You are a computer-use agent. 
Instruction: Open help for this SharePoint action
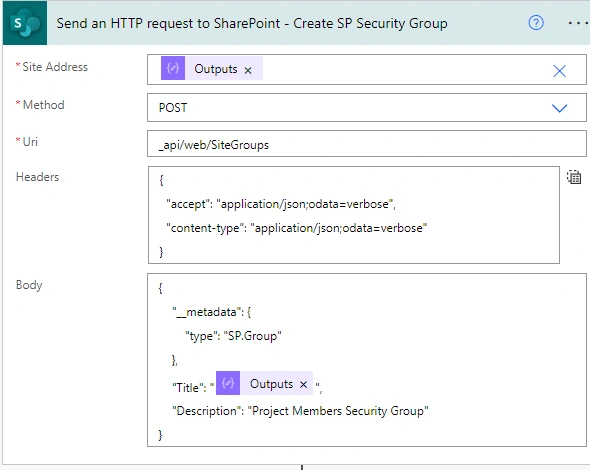click(535, 23)
